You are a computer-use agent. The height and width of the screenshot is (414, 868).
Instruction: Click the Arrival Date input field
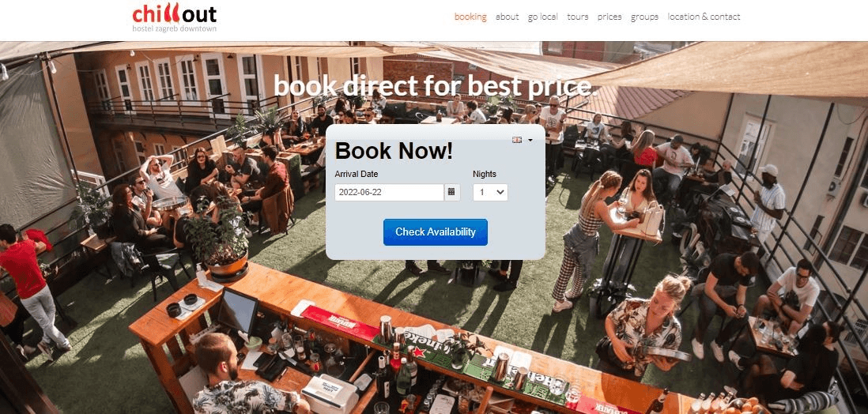click(x=389, y=192)
